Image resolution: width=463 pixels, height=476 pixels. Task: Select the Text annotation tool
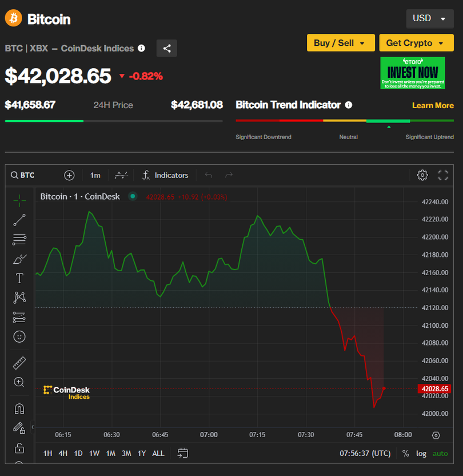click(19, 279)
